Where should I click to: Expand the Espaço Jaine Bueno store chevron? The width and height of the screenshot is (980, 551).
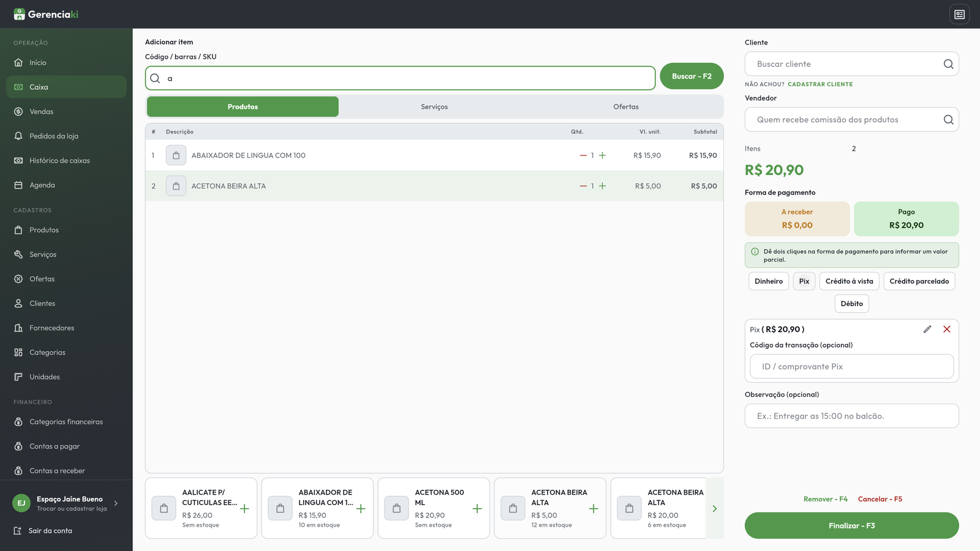[116, 503]
